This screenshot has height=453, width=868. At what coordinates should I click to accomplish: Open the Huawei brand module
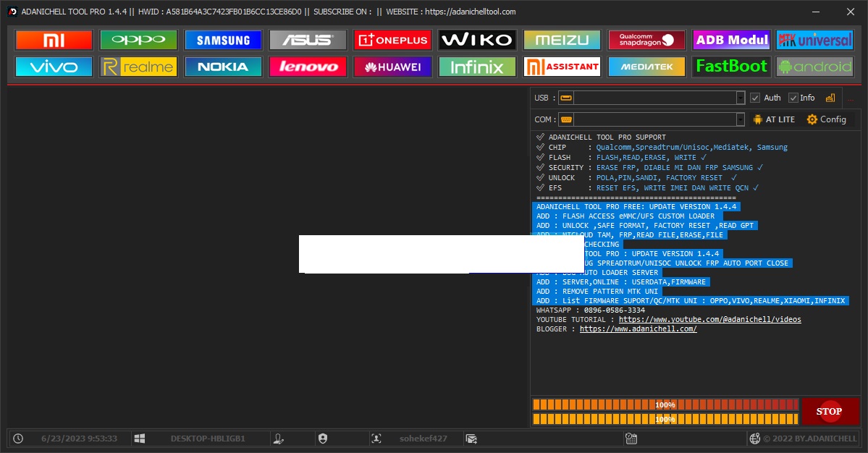[x=392, y=67]
